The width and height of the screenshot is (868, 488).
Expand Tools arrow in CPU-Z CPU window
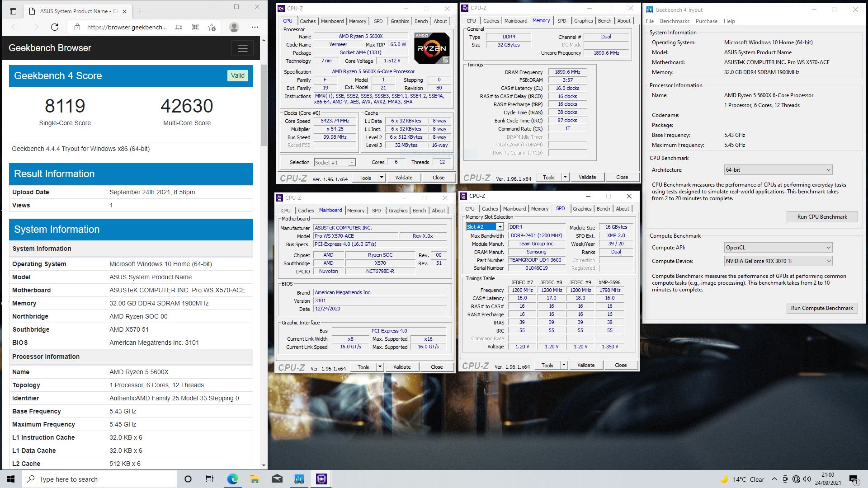tap(382, 178)
